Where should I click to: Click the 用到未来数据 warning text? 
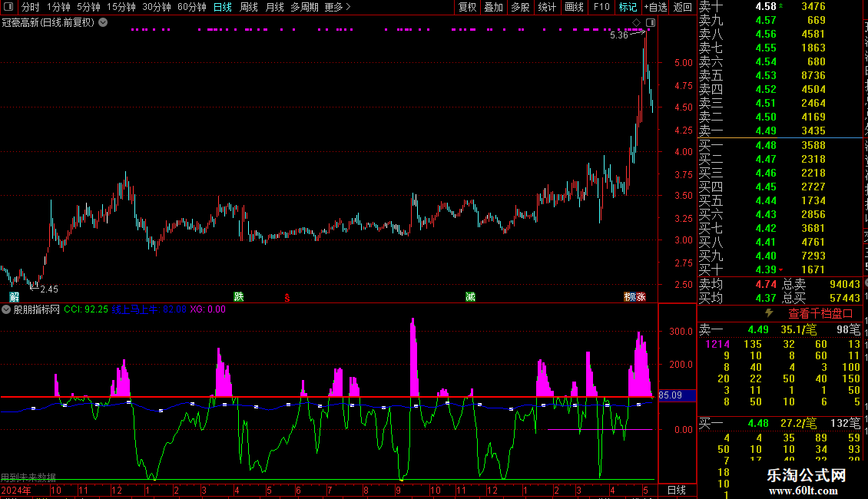coord(28,477)
